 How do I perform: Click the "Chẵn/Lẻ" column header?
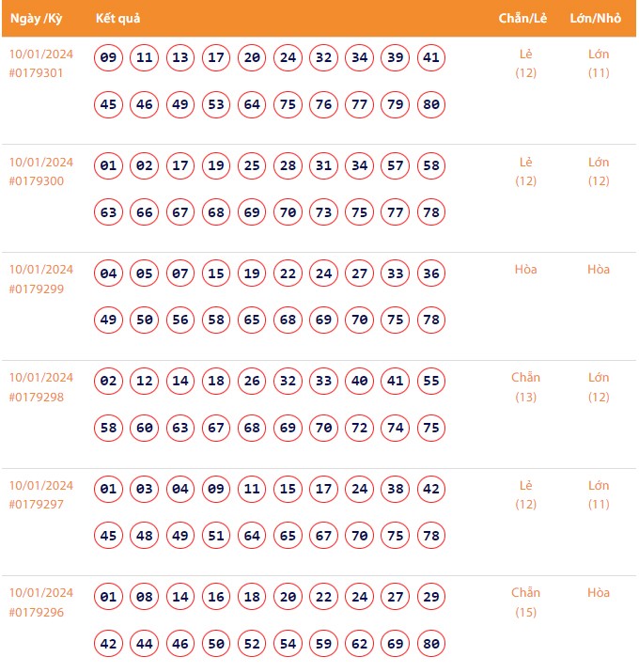524,19
